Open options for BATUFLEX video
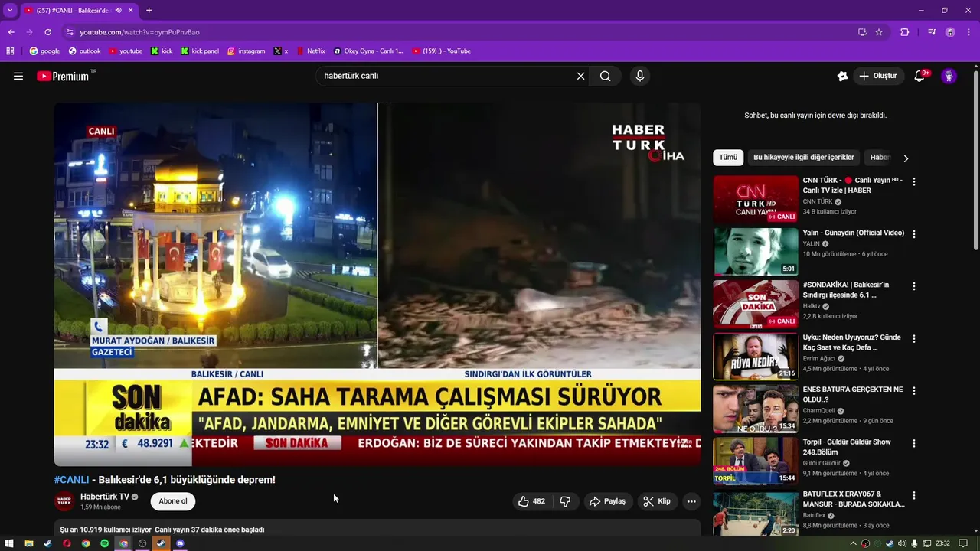980x551 pixels. point(913,495)
